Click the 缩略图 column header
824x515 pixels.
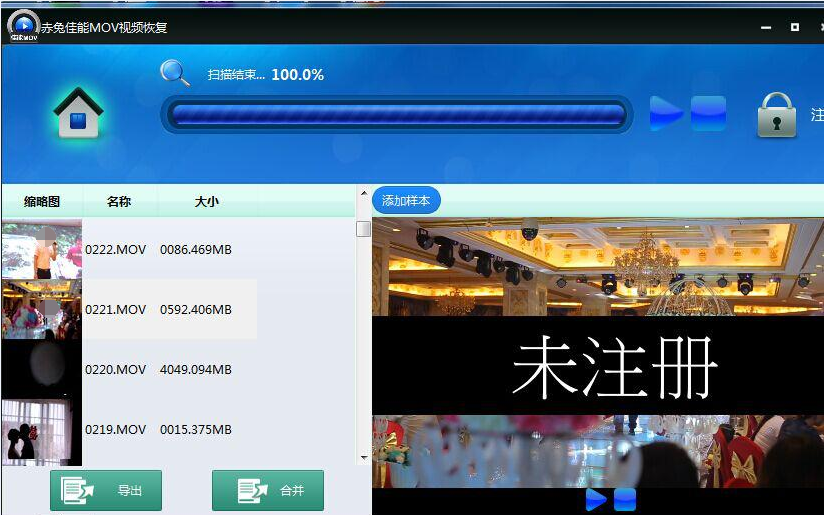coord(42,201)
